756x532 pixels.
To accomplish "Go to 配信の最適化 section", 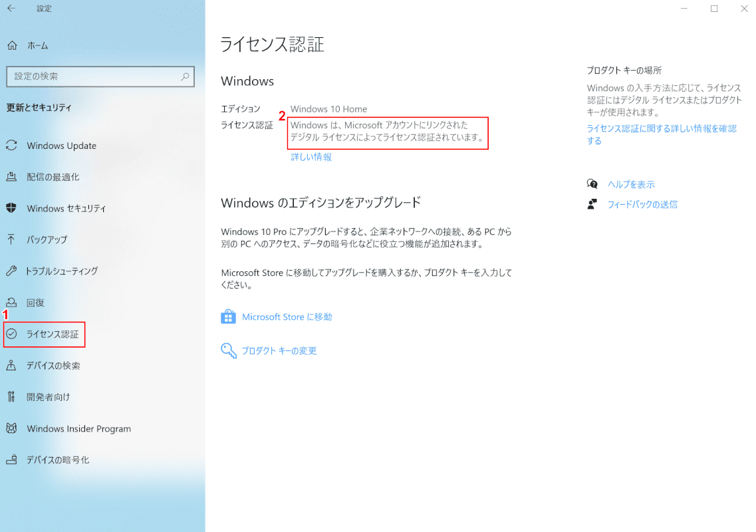I will tap(53, 177).
